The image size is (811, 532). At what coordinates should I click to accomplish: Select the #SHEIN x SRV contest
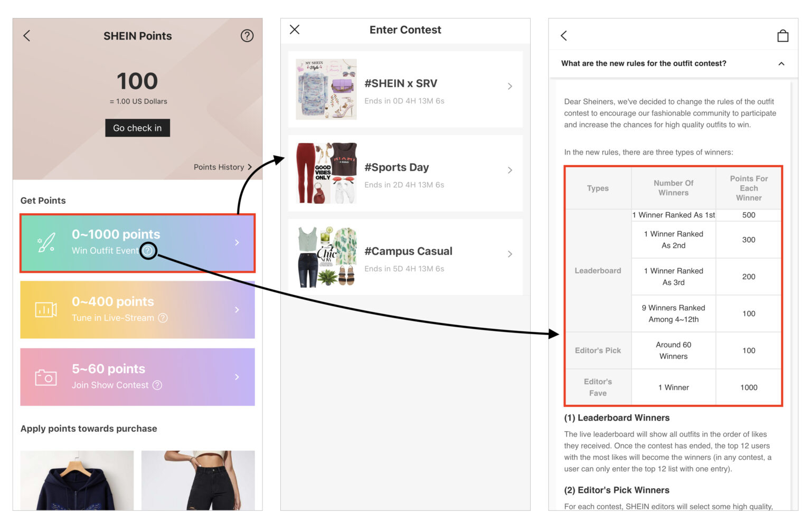click(x=405, y=89)
